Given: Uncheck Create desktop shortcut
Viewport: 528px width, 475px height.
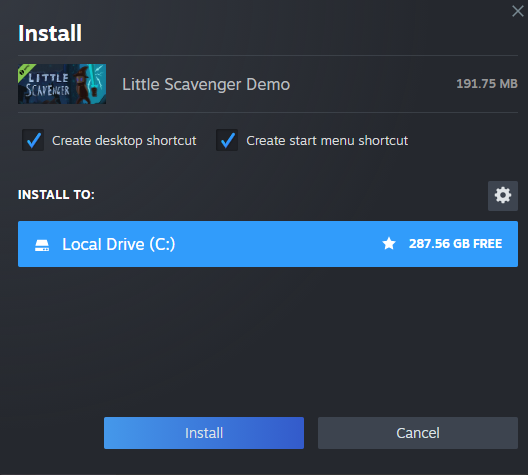Looking at the screenshot, I should (x=33, y=140).
